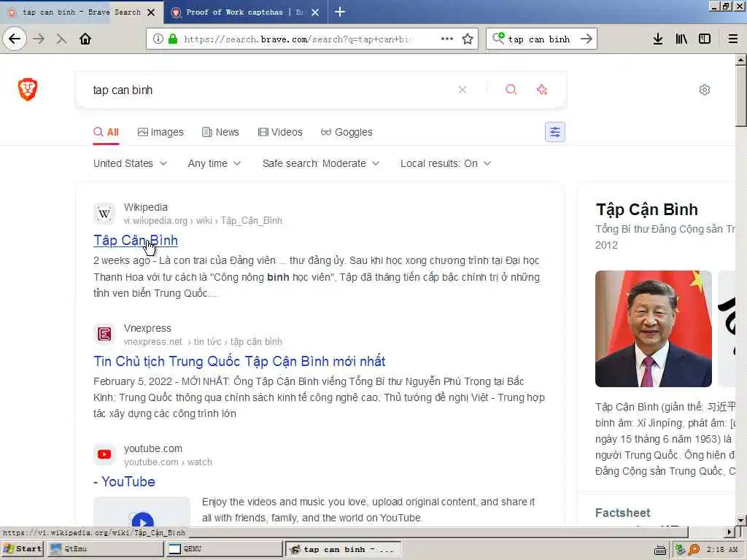This screenshot has height=560, width=747.
Task: Toggle the sidebar panel icon
Action: 705,39
